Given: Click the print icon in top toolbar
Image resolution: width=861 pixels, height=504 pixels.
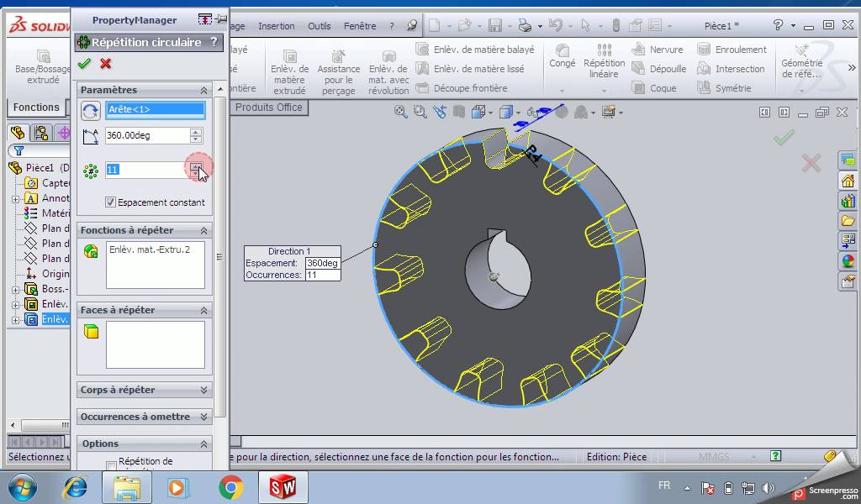Looking at the screenshot, I should [x=525, y=25].
